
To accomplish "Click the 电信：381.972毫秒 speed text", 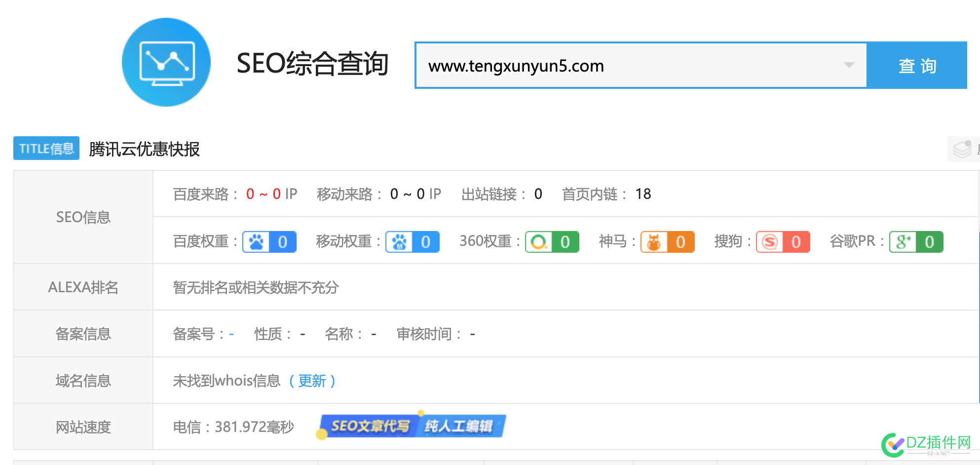I will [x=233, y=427].
